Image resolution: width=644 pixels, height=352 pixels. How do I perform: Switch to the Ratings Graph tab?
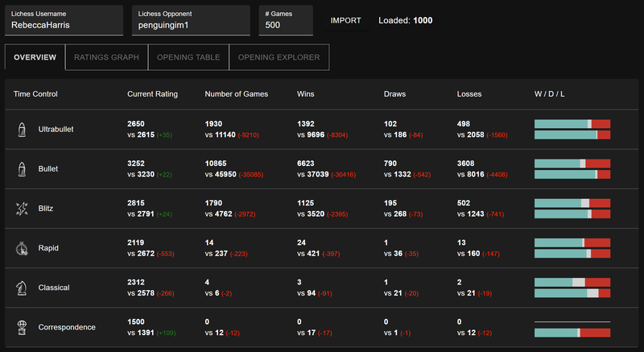[x=106, y=57]
